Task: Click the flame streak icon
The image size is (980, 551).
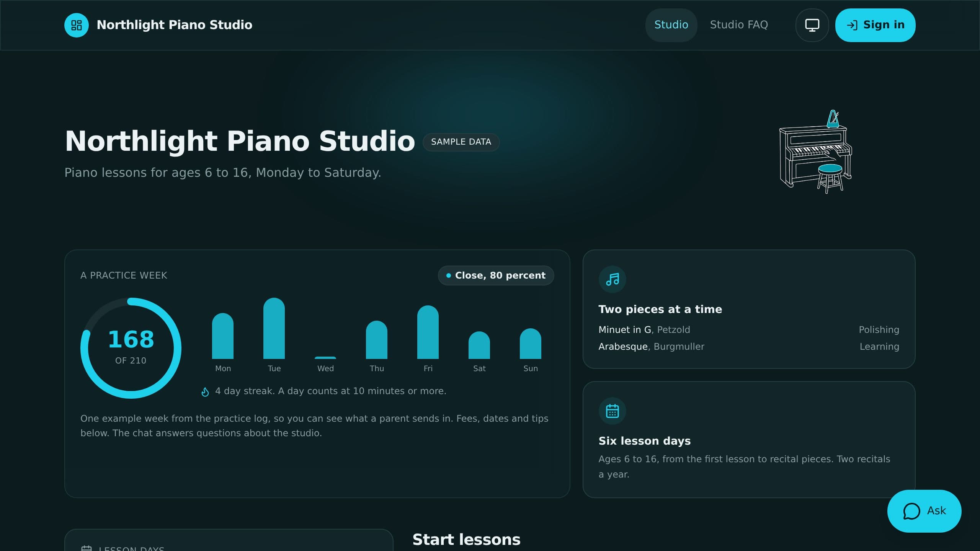Action: [205, 392]
